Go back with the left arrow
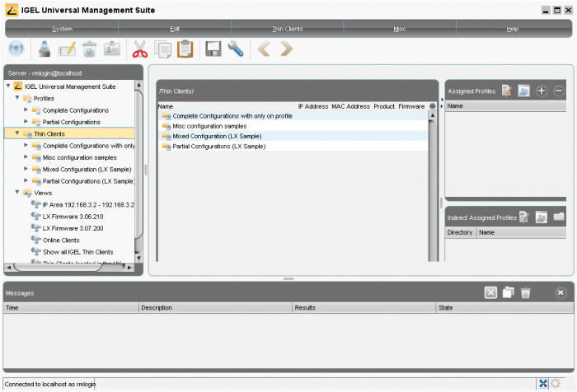The width and height of the screenshot is (577, 392). (x=264, y=49)
